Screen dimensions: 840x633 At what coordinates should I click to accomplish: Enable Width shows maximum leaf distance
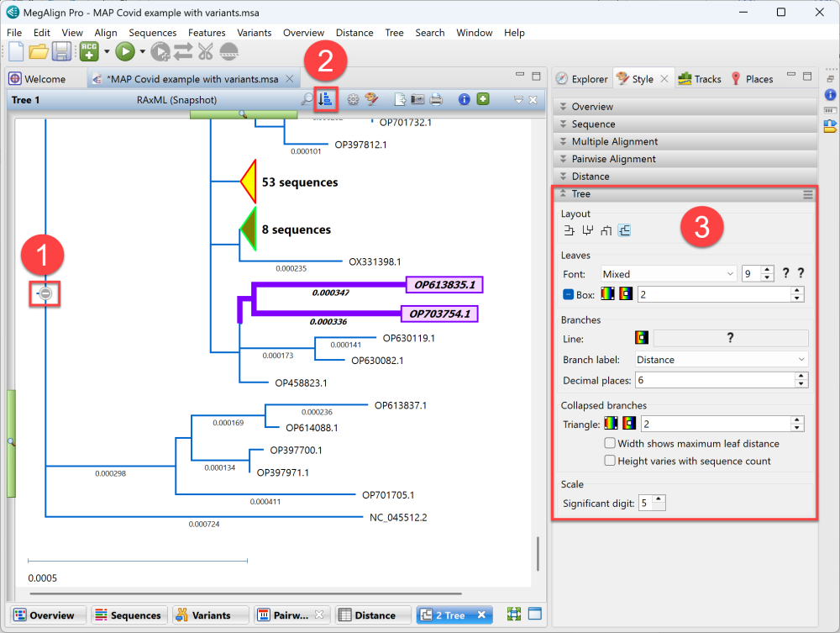(x=610, y=443)
